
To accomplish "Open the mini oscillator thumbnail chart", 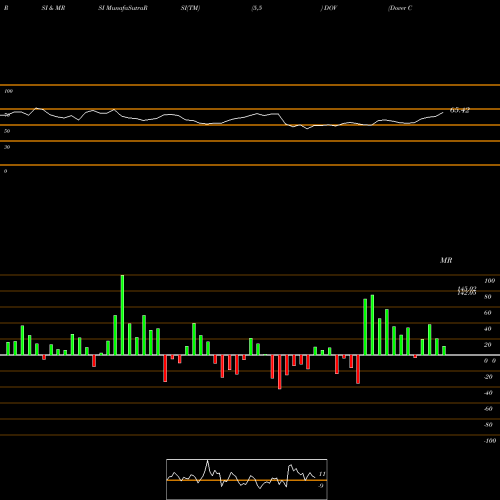I will (x=247, y=479).
